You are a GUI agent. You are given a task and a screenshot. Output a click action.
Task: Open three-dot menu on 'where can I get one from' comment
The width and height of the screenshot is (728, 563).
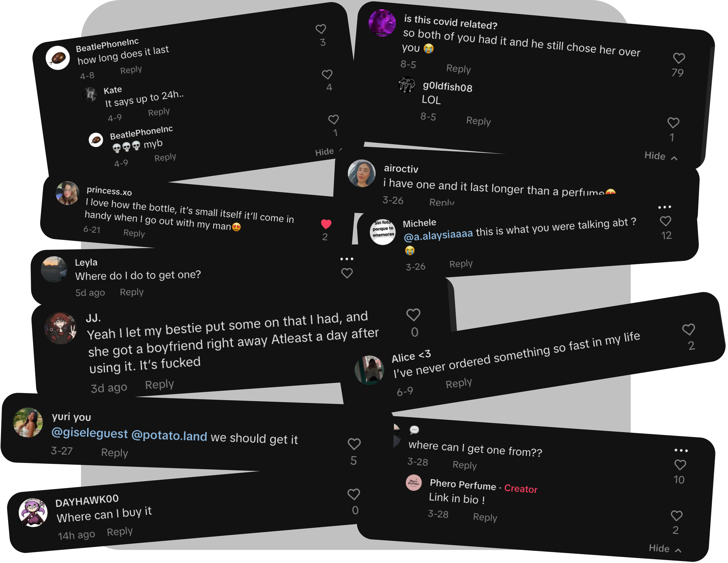tap(681, 451)
